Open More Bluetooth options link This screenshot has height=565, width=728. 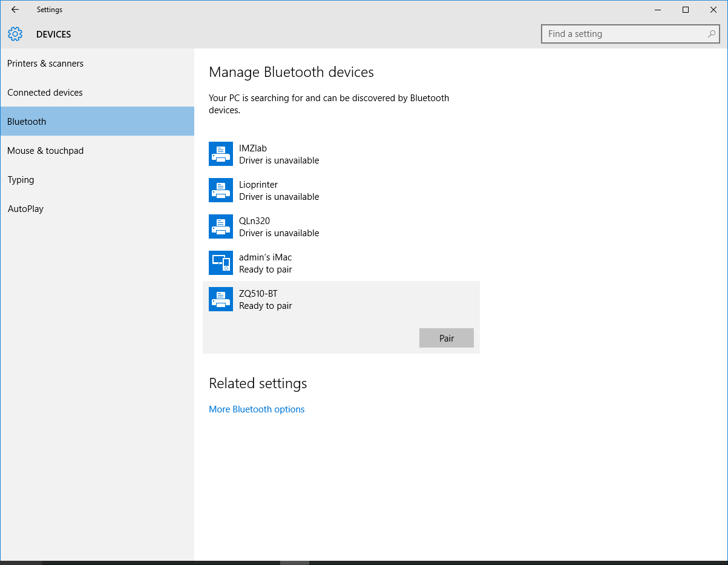(257, 409)
